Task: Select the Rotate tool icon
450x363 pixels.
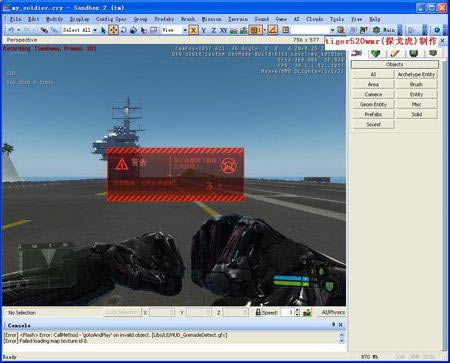Action: point(124,30)
